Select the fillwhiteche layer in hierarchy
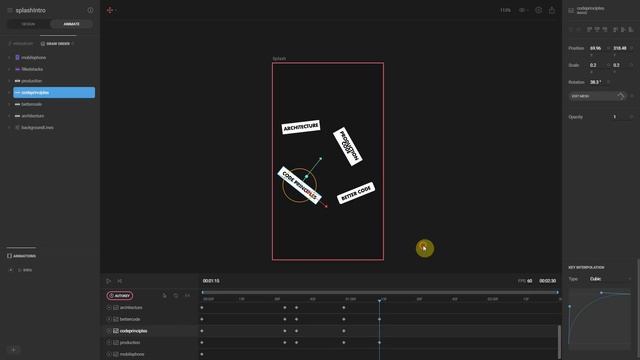This screenshot has height=360, width=640. [32, 69]
